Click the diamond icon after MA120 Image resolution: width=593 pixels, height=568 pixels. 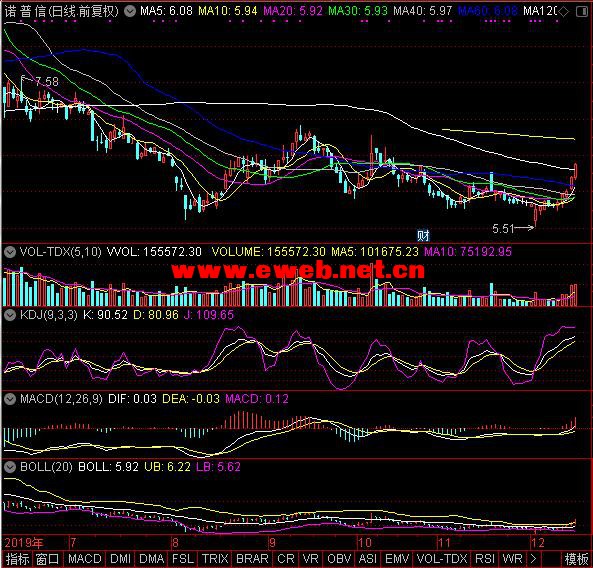click(564, 12)
